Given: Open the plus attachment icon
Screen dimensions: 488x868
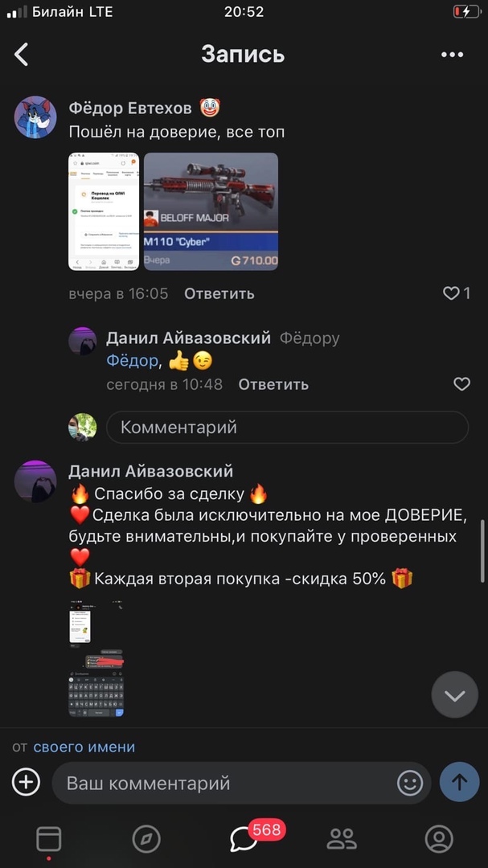Looking at the screenshot, I should click(x=26, y=783).
